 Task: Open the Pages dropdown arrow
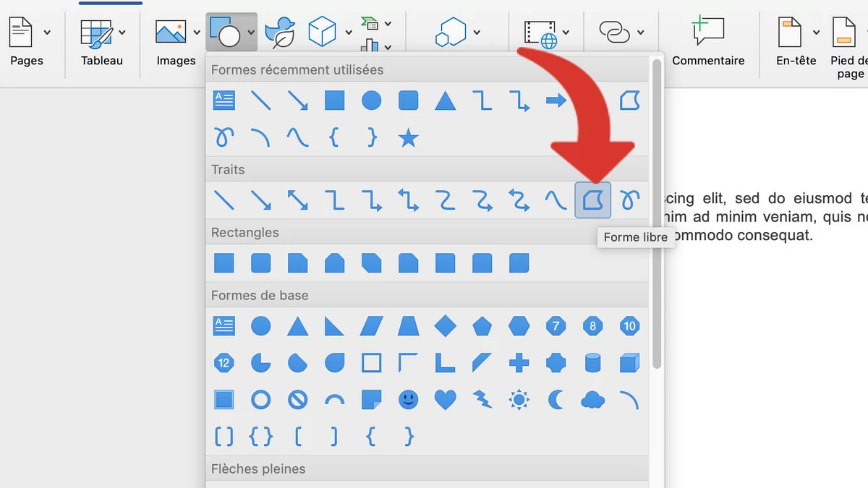[48, 33]
